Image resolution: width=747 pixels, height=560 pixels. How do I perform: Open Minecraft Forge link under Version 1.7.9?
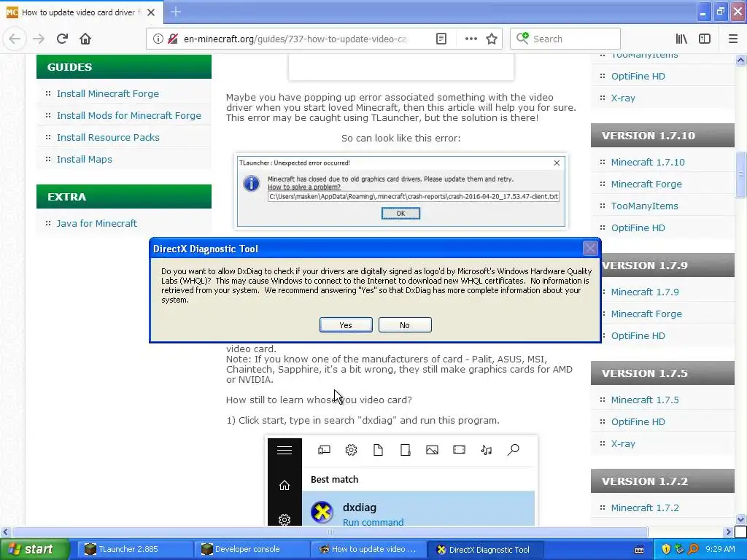(x=646, y=314)
